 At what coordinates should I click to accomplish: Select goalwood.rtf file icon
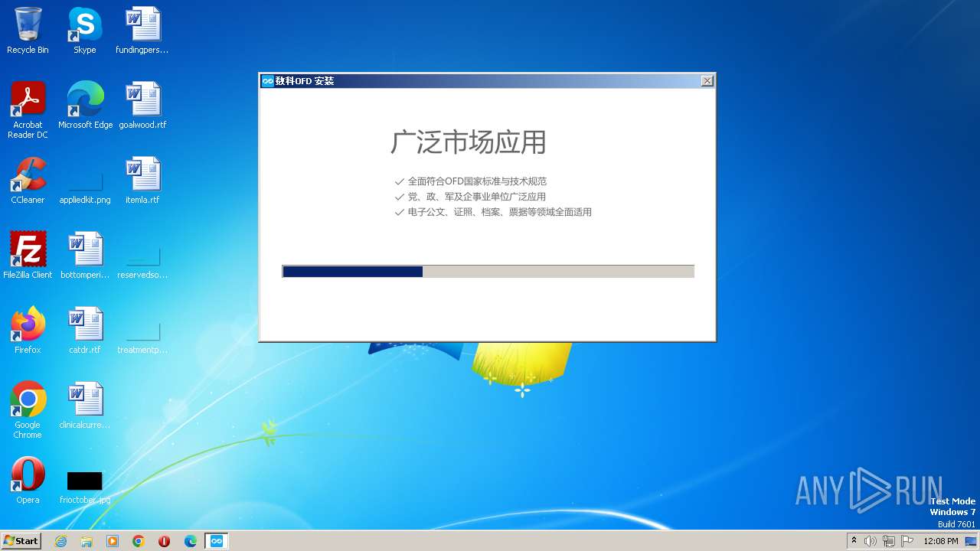pyautogui.click(x=142, y=106)
